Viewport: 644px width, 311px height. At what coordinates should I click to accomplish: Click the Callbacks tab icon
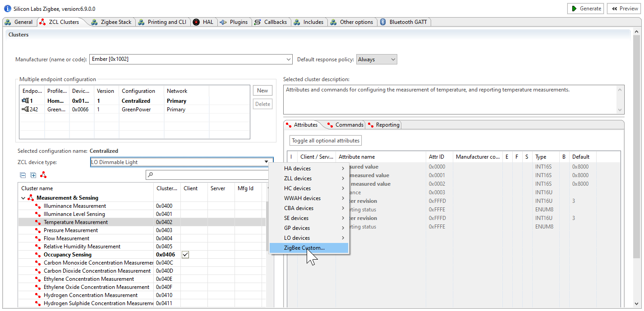click(258, 22)
